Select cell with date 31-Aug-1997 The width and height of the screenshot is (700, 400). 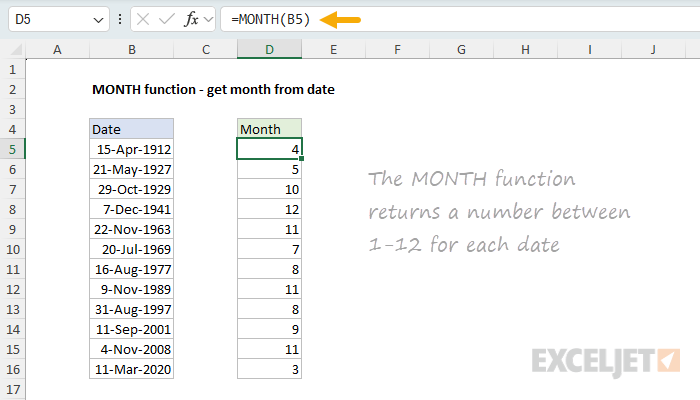[x=132, y=309]
